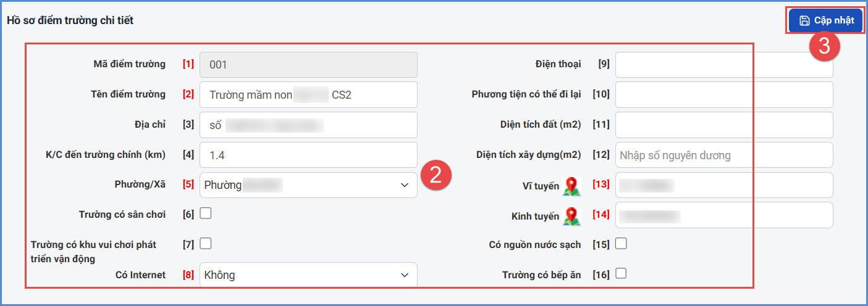Click the Phường/Xã label text
The width and height of the screenshot is (868, 306).
pos(141,184)
